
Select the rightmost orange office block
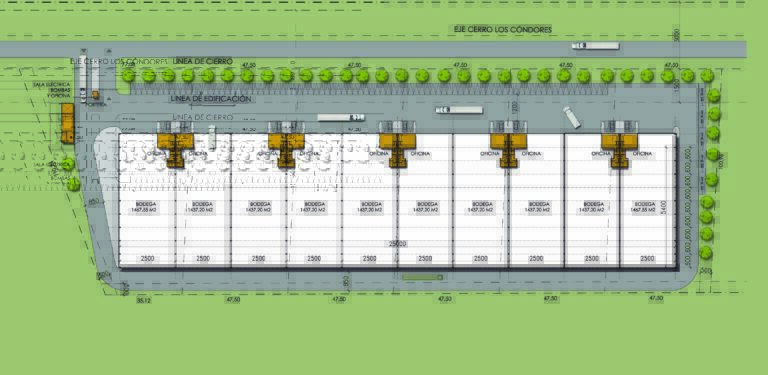point(620,147)
